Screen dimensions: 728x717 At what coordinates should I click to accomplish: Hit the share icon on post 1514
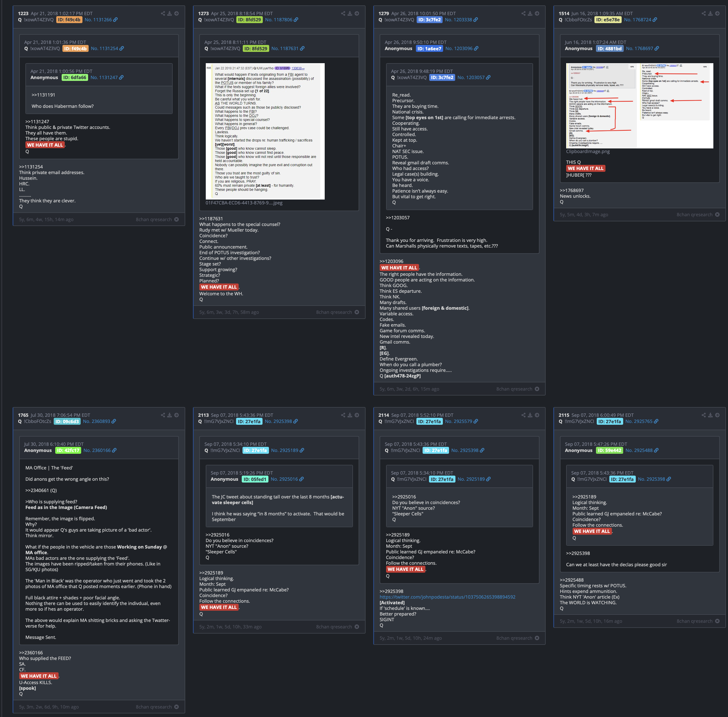pos(704,14)
